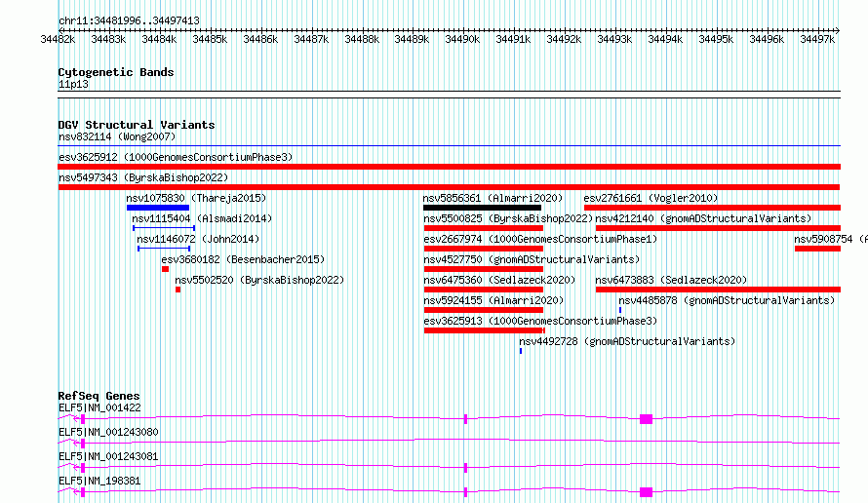Select esv3625913 (1000GenomesConsortiumPhase3) label

point(540,321)
